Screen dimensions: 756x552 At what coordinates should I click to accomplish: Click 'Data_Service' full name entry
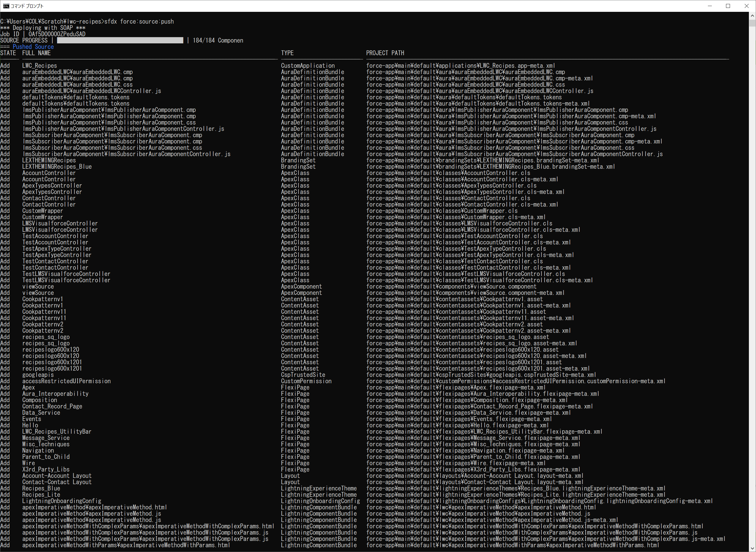click(41, 413)
